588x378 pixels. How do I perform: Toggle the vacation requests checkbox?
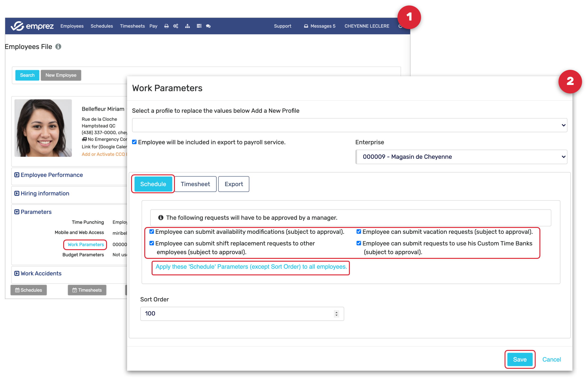click(359, 232)
